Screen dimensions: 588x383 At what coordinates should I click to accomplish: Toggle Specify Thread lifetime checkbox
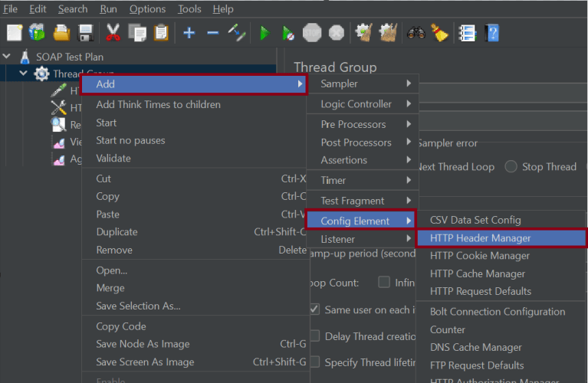click(x=314, y=362)
